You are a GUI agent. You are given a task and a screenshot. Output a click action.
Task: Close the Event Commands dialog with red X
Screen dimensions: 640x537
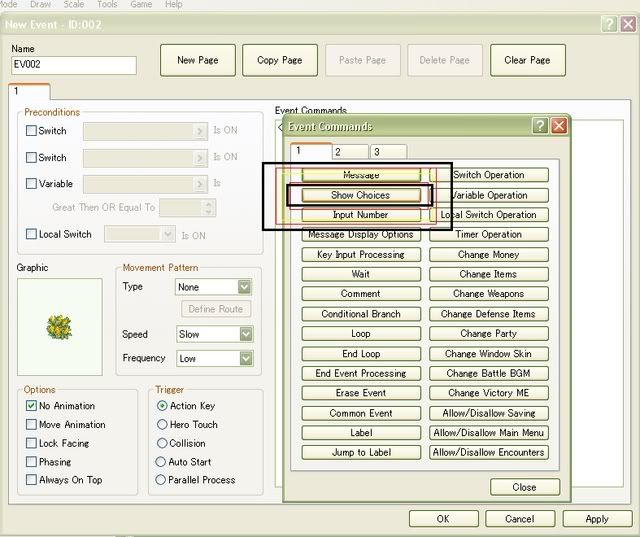click(x=559, y=126)
